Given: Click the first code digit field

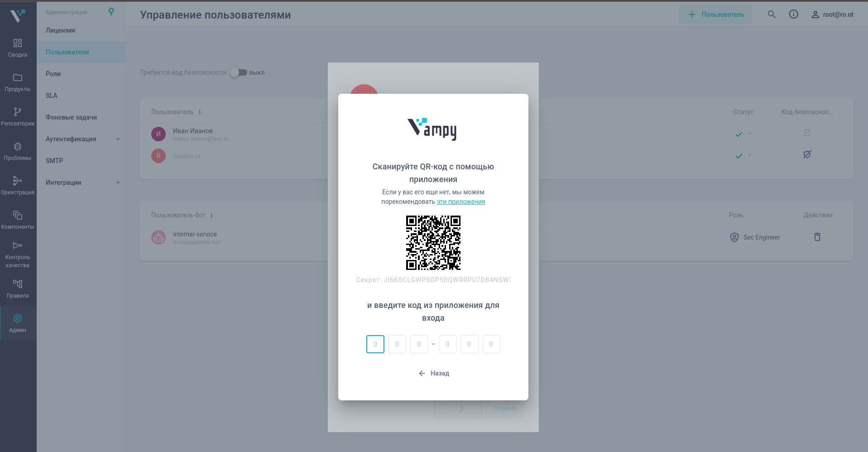Looking at the screenshot, I should click(375, 344).
